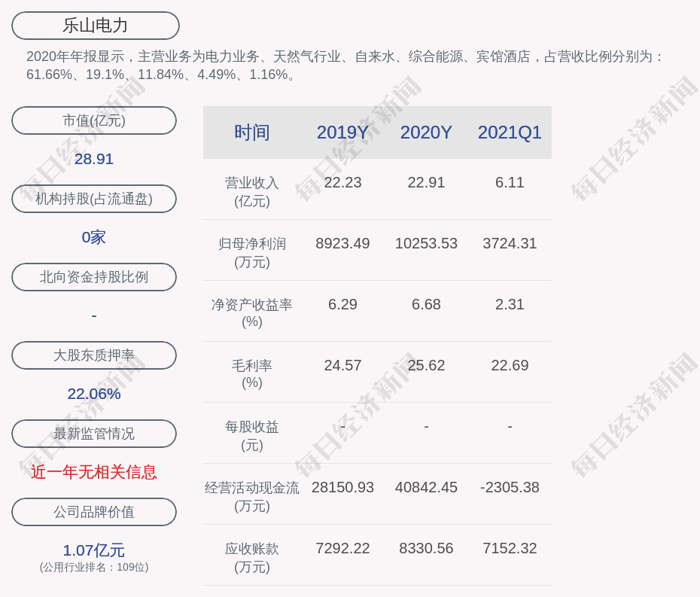Viewport: 700px width, 597px height.
Task: Click the 1.07亿元 brand value figure
Action: pyautogui.click(x=94, y=550)
